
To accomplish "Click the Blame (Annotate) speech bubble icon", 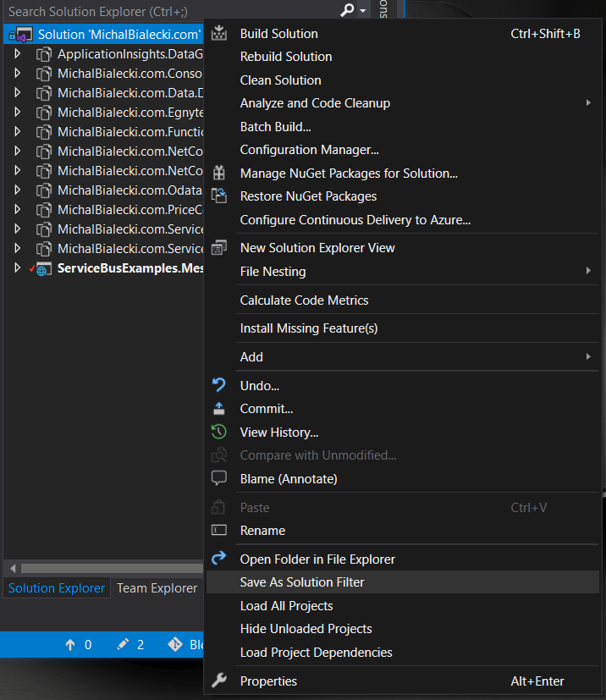I will pyautogui.click(x=219, y=478).
